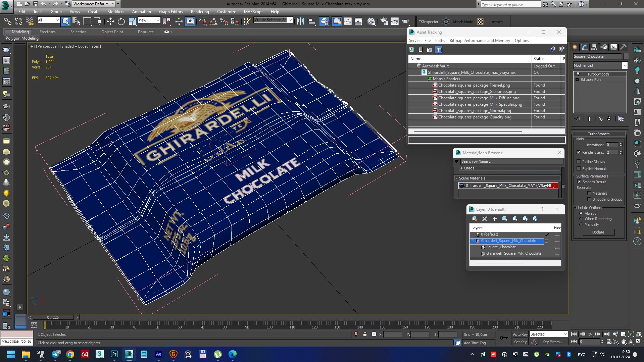Image resolution: width=644 pixels, height=362 pixels.
Task: Open the Render Setup teapot icon
Action: [384, 21]
